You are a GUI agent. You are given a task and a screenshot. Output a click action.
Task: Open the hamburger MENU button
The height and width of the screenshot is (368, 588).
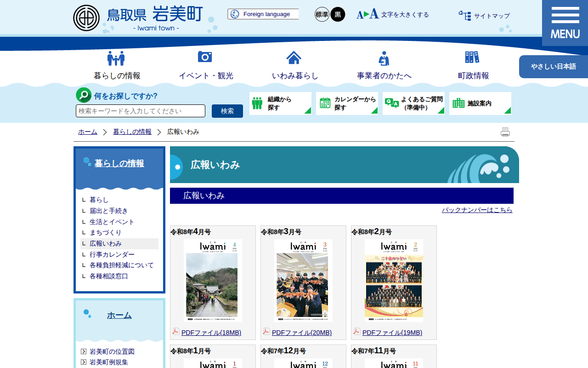pyautogui.click(x=565, y=23)
